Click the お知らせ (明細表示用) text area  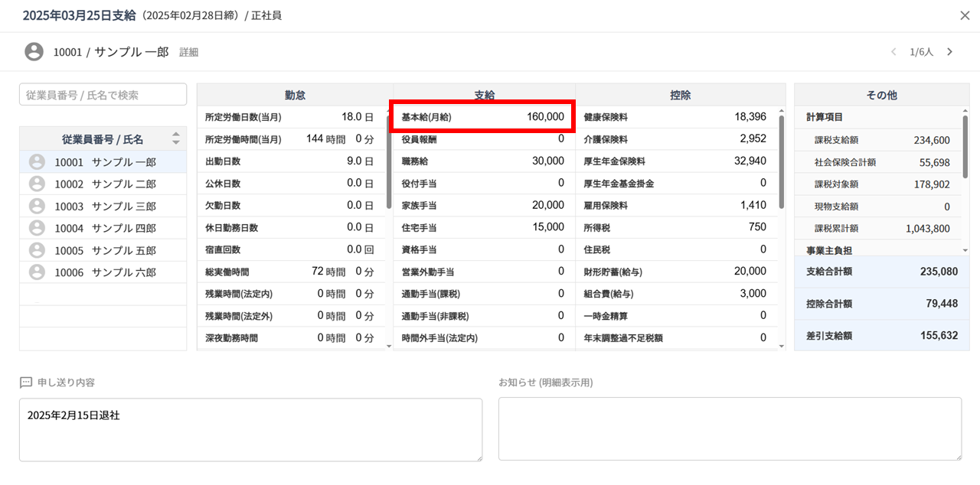(x=730, y=429)
